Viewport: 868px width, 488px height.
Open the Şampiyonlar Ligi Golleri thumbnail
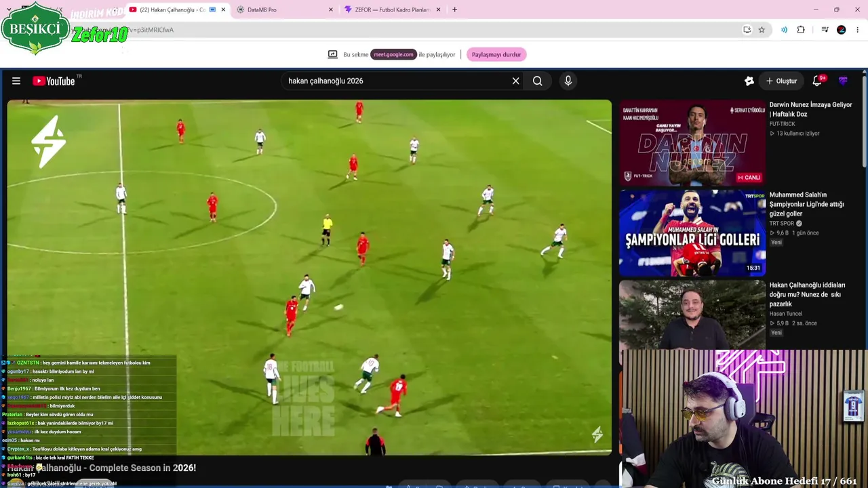pyautogui.click(x=692, y=233)
